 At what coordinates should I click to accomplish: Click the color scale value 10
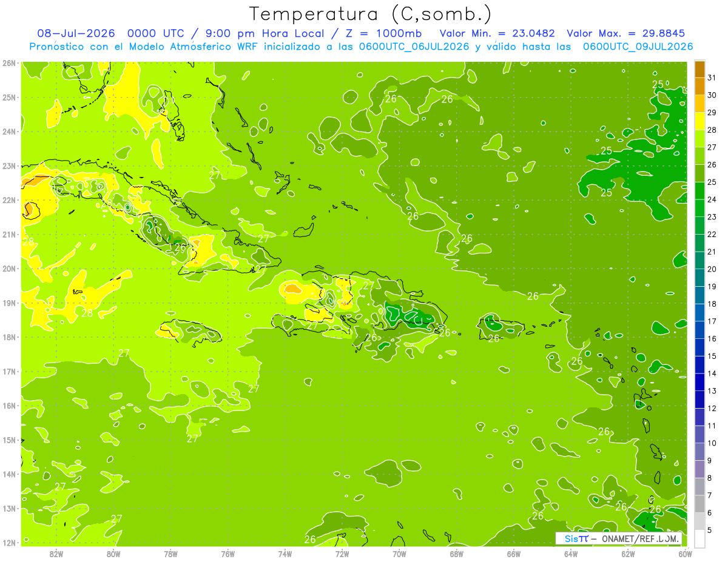pyautogui.click(x=712, y=444)
